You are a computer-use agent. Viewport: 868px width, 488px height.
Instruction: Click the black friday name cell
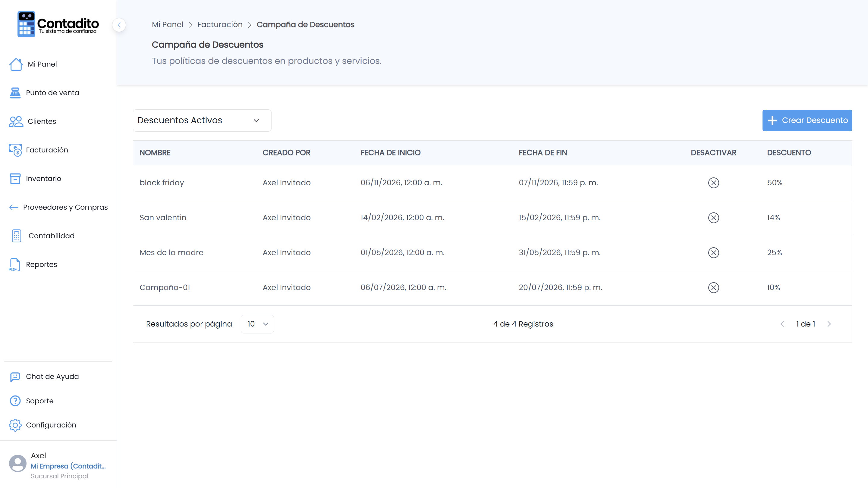[x=162, y=183]
